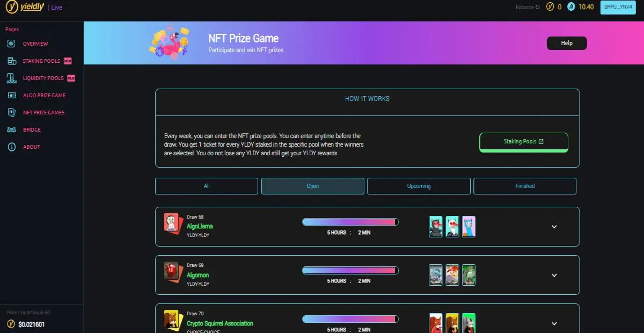View third Algomon prize NFT
644x333 pixels.
click(x=469, y=275)
